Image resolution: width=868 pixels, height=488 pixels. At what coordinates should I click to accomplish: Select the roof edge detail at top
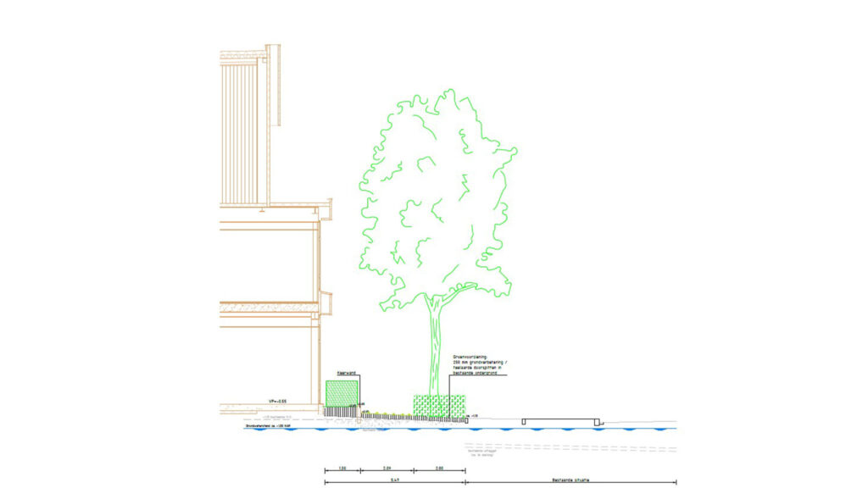246,55
